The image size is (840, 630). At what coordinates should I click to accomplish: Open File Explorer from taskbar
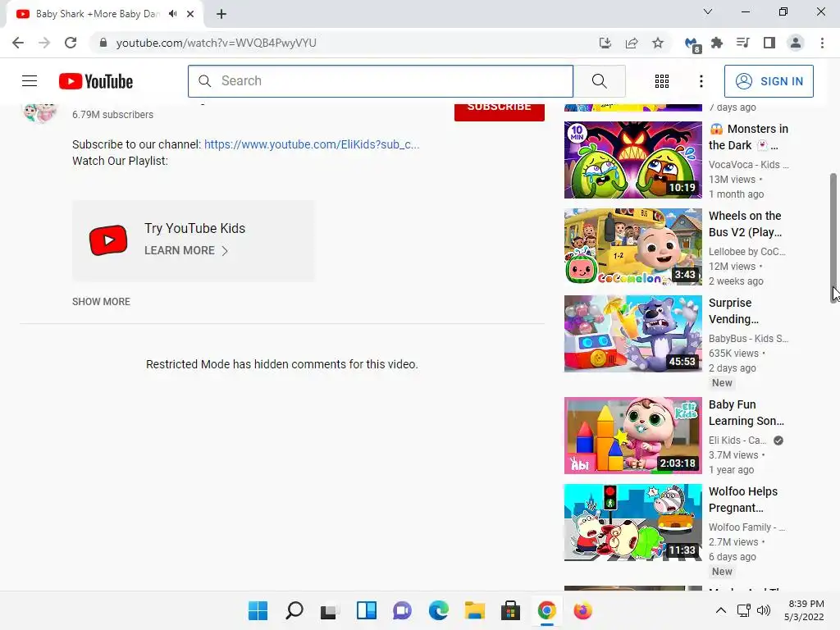click(475, 610)
